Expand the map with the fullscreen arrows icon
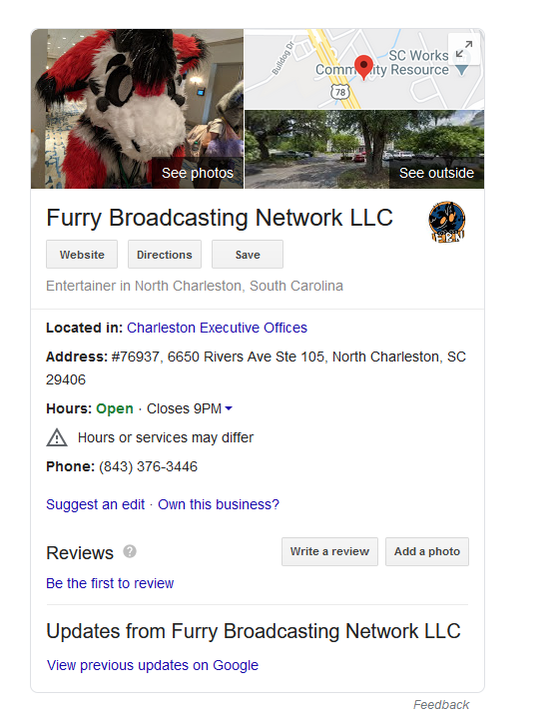The width and height of the screenshot is (560, 728). click(463, 49)
